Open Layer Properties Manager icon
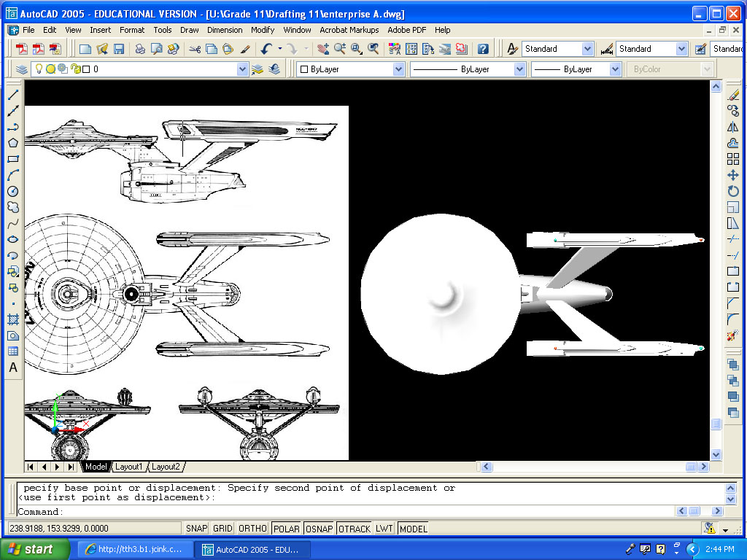 pos(21,69)
